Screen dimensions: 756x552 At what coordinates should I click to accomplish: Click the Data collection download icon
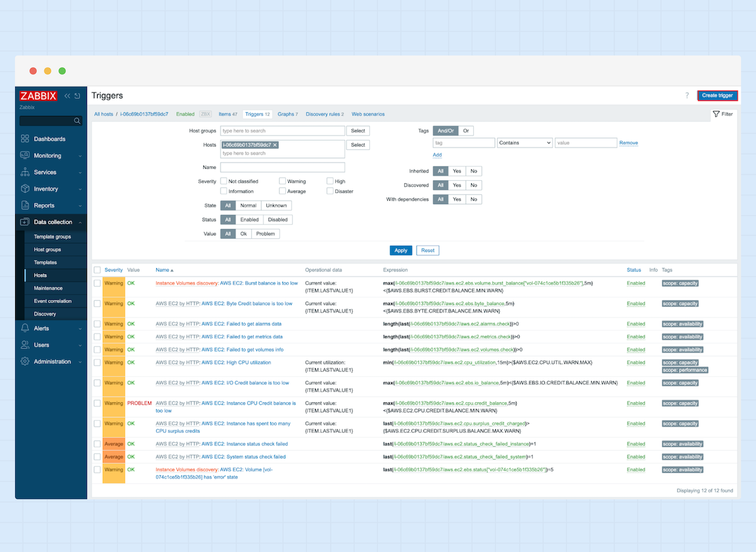click(25, 222)
